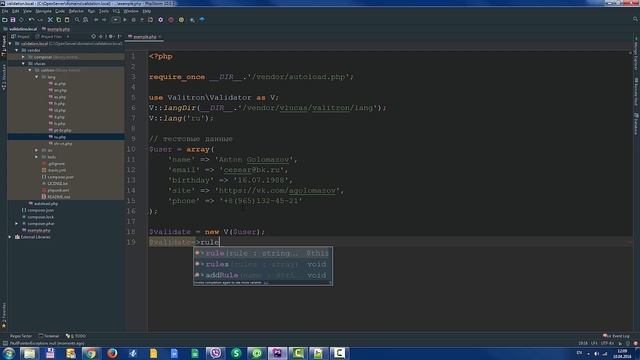640x360 pixels.
Task: Select example.php in project tree
Action: 39,230
